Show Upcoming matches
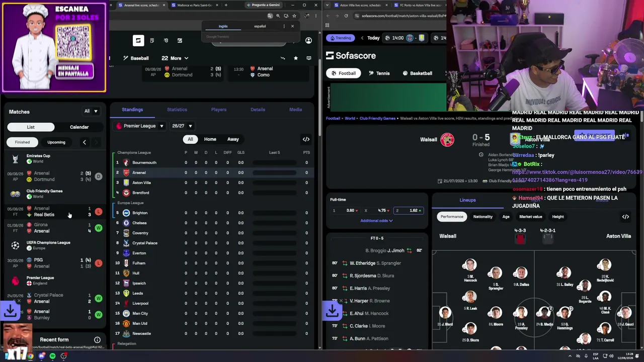Viewport: 644px width, 362px height. tap(56, 142)
